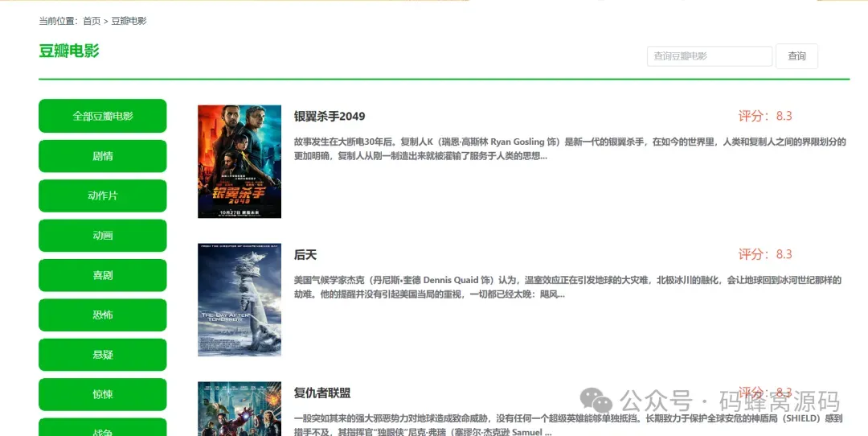Click the 银翼杀手2049 movie title
This screenshot has height=436, width=868.
click(x=330, y=117)
